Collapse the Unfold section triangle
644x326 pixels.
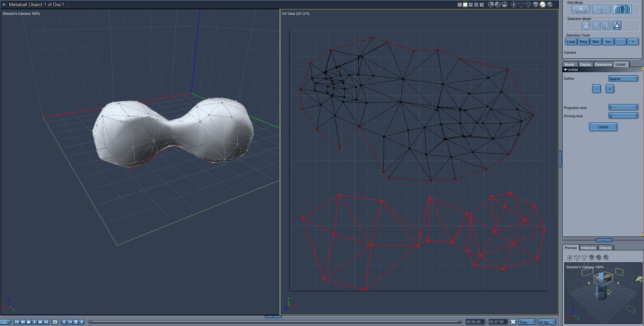[x=565, y=70]
